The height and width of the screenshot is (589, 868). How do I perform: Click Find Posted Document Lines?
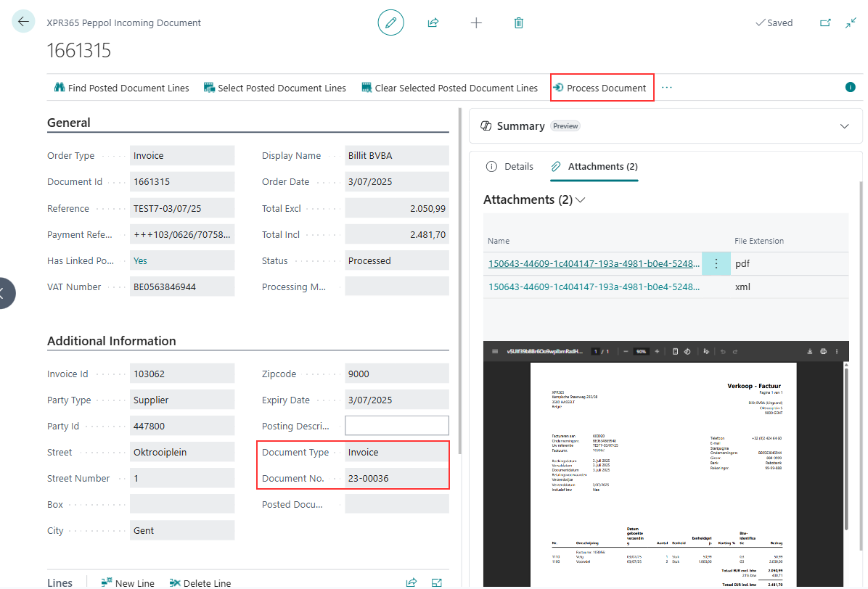point(121,88)
